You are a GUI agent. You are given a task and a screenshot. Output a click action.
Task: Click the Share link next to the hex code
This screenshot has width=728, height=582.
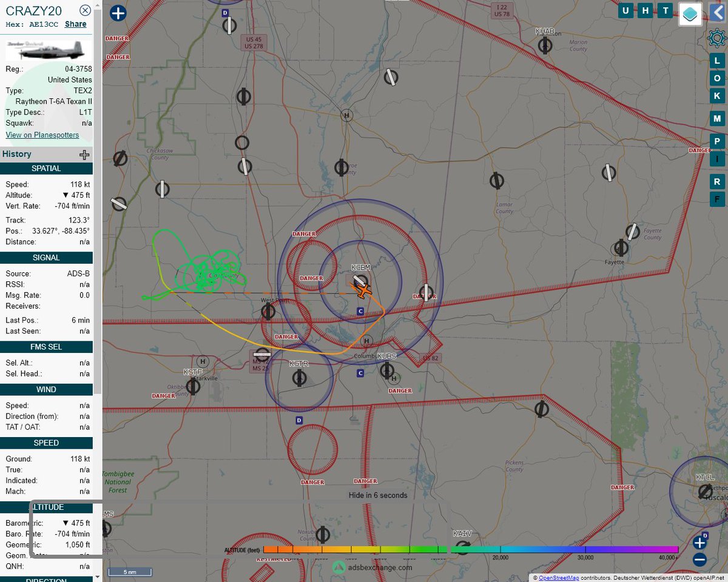tap(75, 24)
